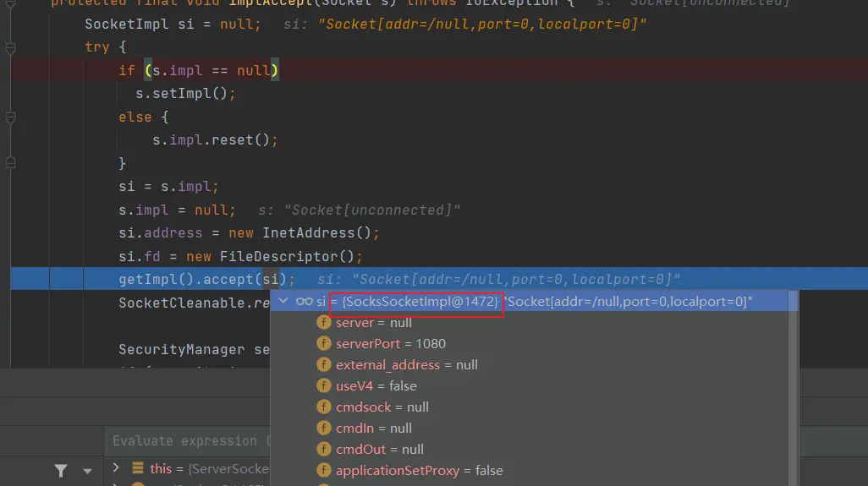This screenshot has width=868, height=486.
Task: Open dropdown arrow beside filter icon
Action: [x=87, y=471]
